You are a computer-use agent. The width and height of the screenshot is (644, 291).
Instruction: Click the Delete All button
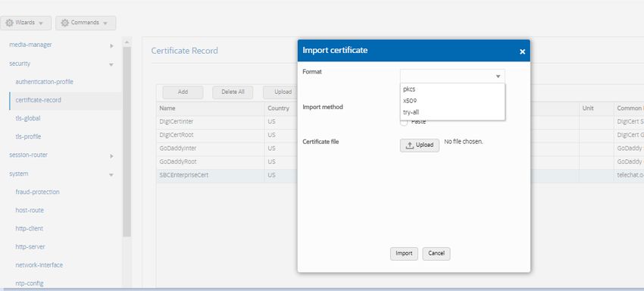pos(233,92)
